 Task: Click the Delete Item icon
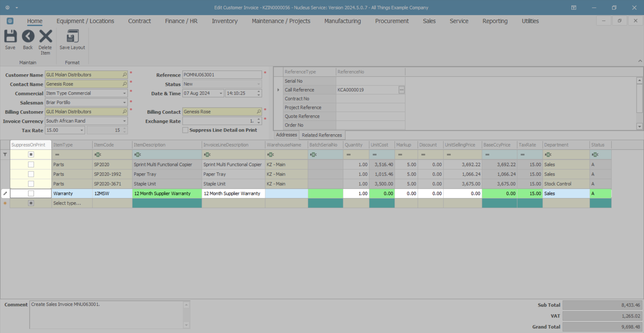tap(45, 37)
